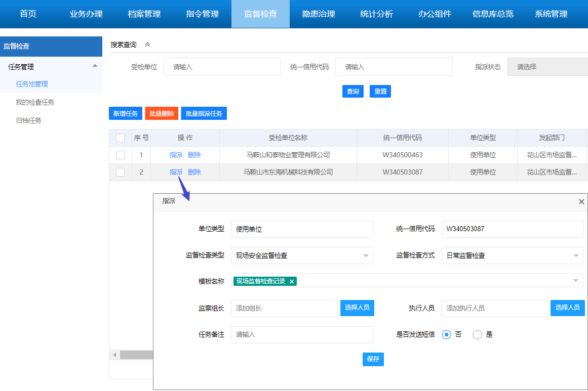Click 指派 link in row 1

[176, 155]
